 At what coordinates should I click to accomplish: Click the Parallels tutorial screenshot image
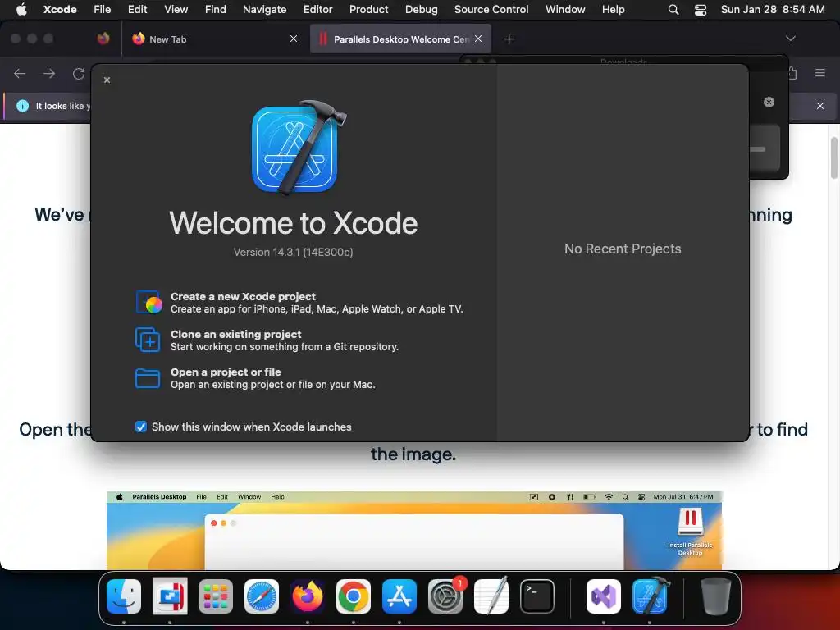pos(414,531)
